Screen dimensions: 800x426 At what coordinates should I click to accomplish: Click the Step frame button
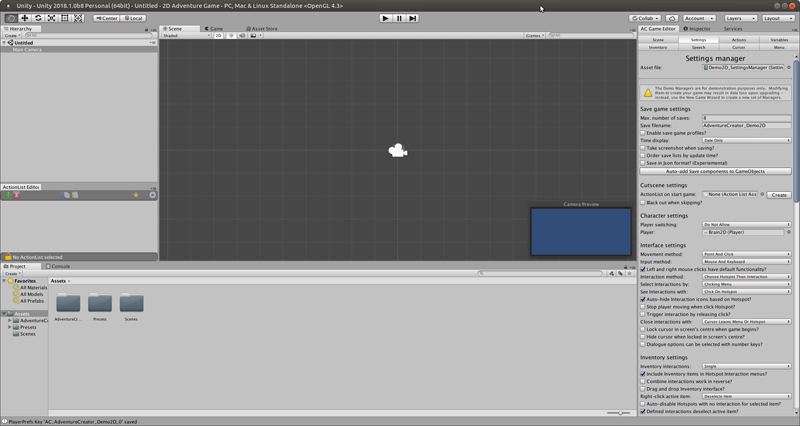pos(413,18)
